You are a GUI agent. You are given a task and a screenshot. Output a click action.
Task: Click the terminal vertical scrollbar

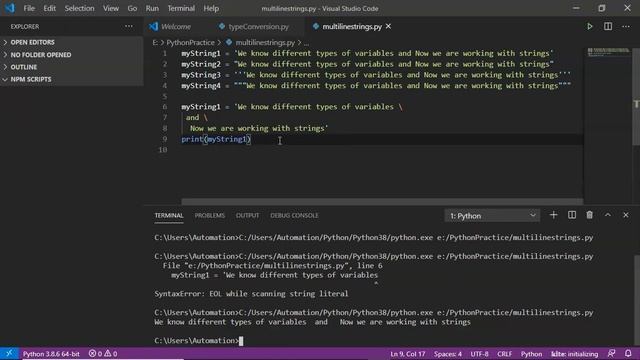tap(637, 300)
